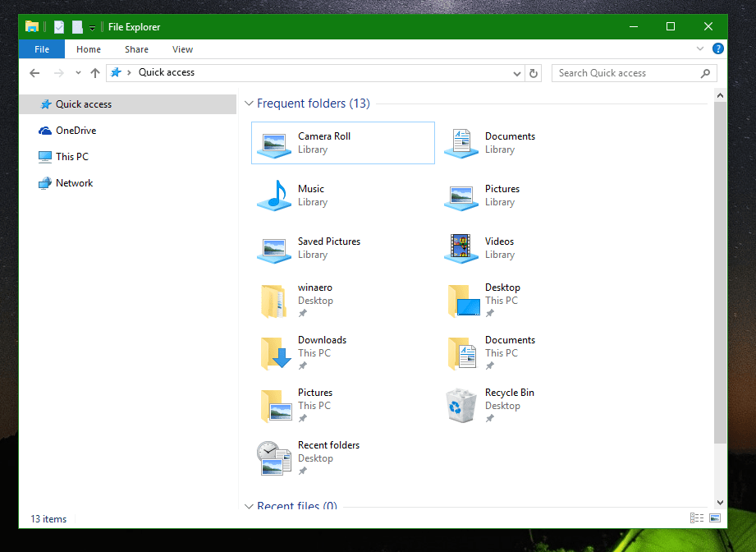Open the address bar dropdown arrow
756x552 pixels.
[517, 73]
